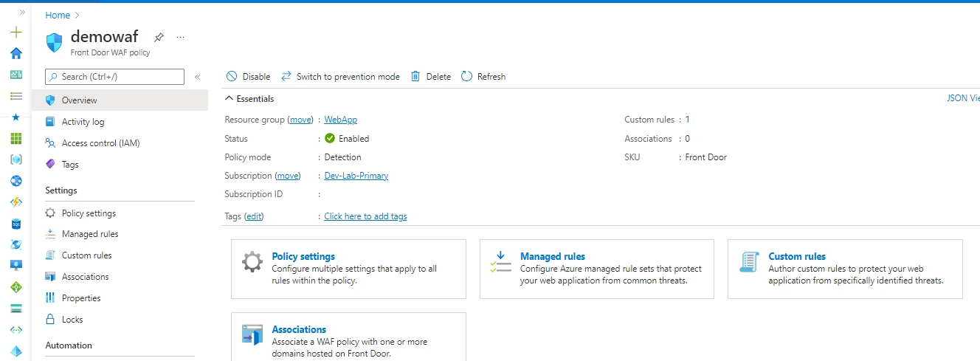
Task: Open the All resources green grid icon
Action: point(16,138)
